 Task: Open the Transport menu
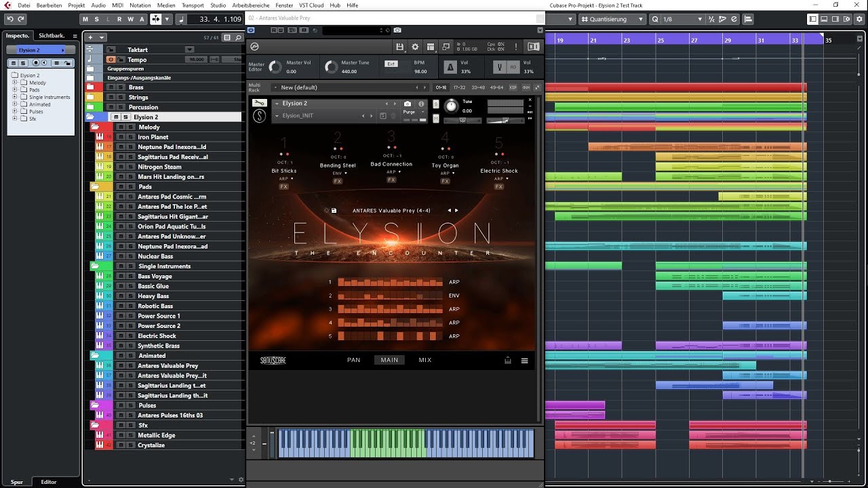pyautogui.click(x=193, y=5)
